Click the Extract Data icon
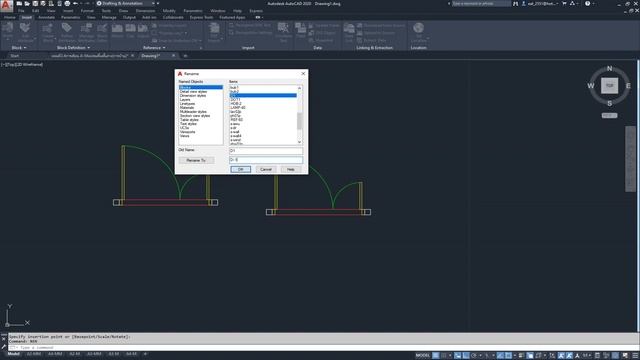 [360, 40]
